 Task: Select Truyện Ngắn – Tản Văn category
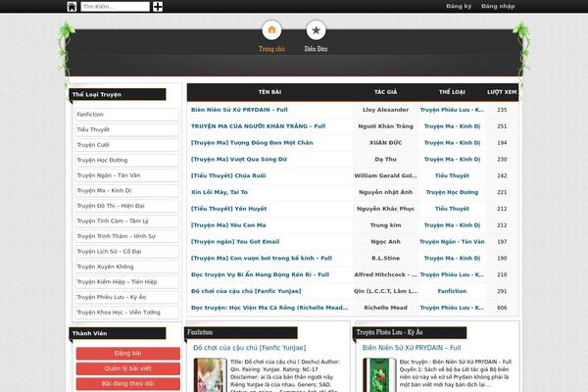[126, 175]
